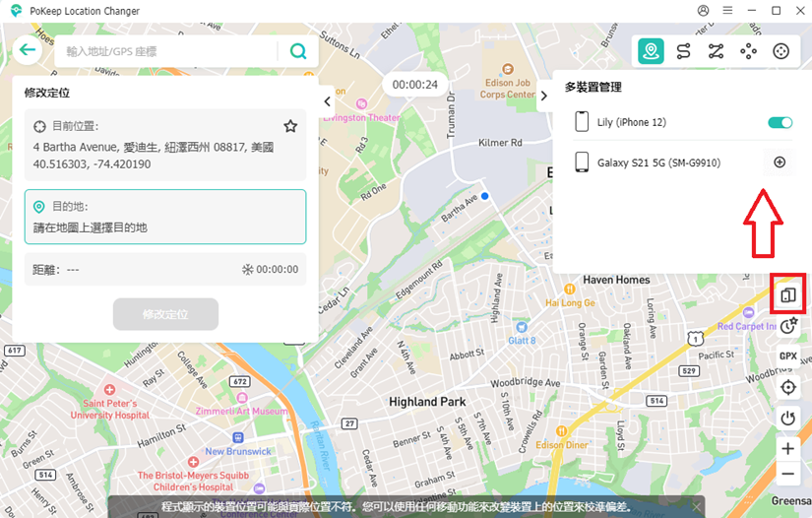This screenshot has height=518, width=812.
Task: Click the New Brunswick station marker
Action: click(x=238, y=437)
